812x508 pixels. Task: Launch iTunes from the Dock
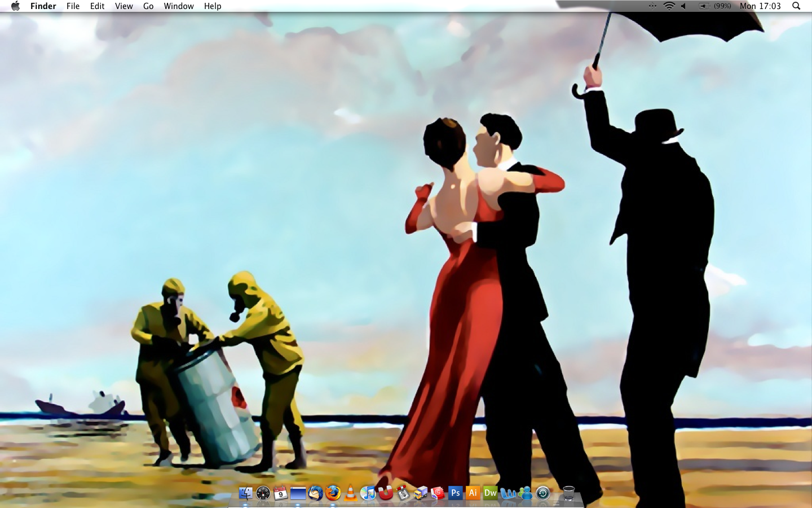point(368,493)
